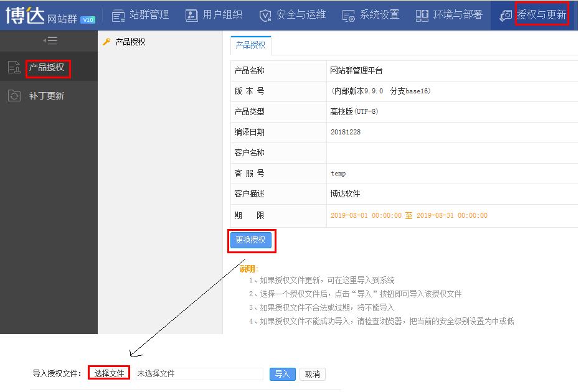Image resolution: width=581 pixels, height=392 pixels.
Task: Click the 博达软件 customer description value
Action: [x=345, y=194]
